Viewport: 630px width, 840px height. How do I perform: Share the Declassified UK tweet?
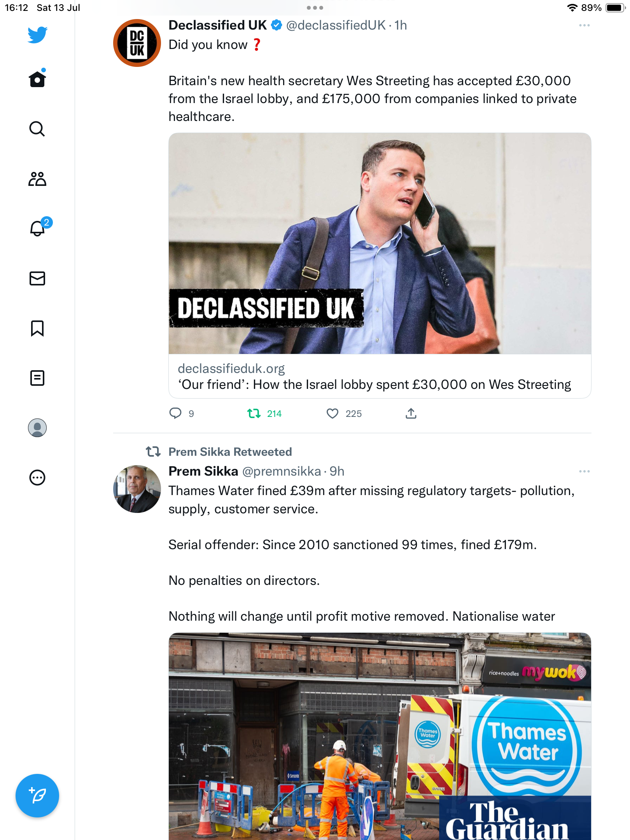411,413
